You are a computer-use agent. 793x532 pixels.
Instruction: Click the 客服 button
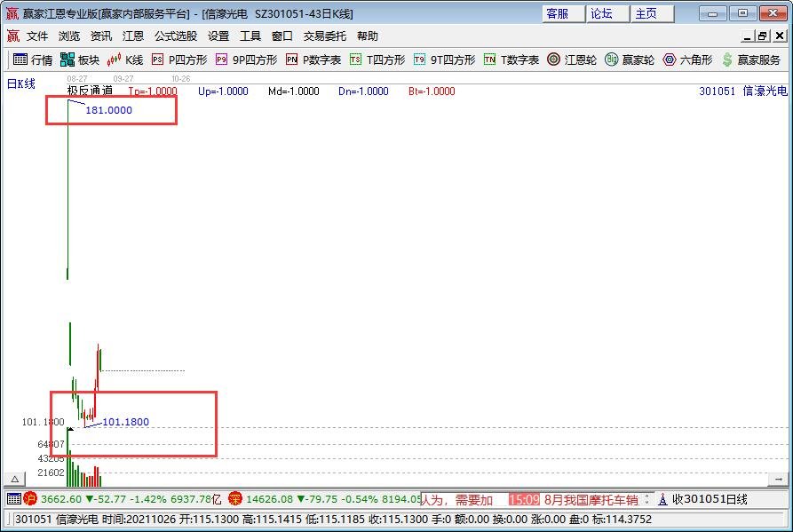point(559,12)
